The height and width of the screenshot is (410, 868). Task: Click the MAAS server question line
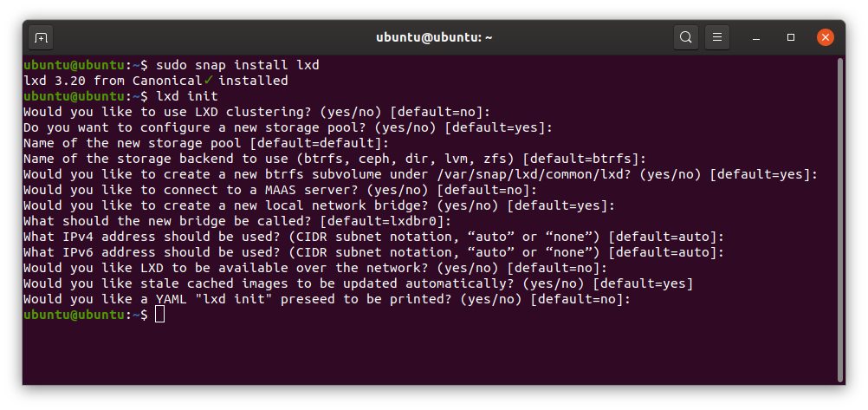(280, 190)
